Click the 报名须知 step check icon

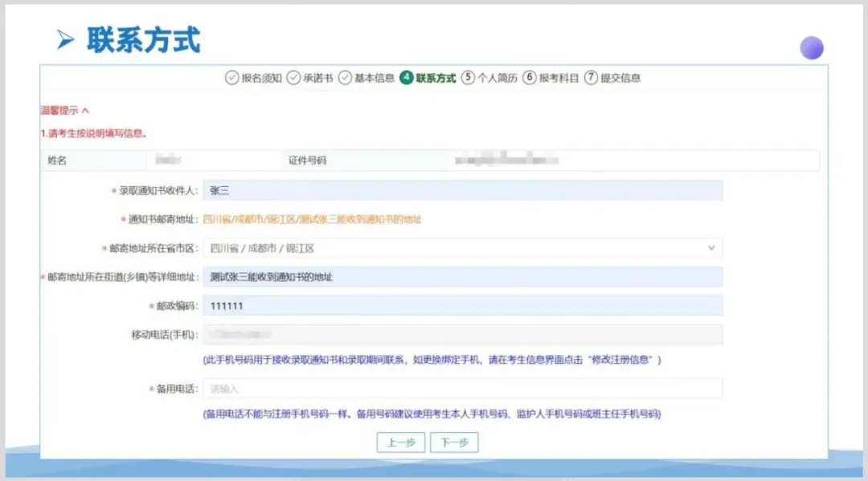[232, 78]
